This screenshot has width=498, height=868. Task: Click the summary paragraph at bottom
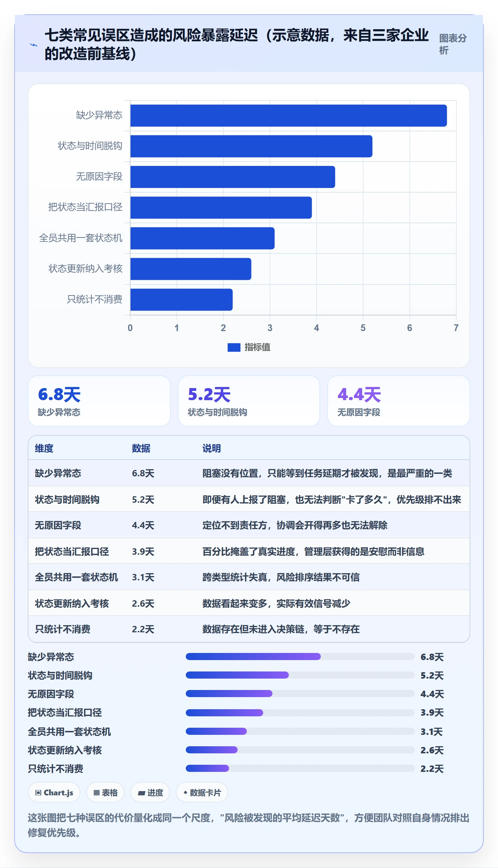click(x=249, y=825)
